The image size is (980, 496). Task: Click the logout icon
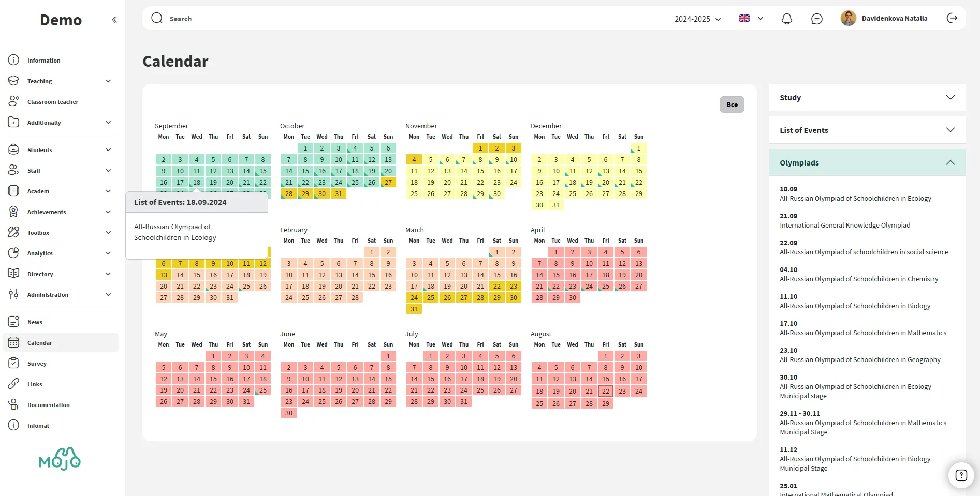coord(952,19)
